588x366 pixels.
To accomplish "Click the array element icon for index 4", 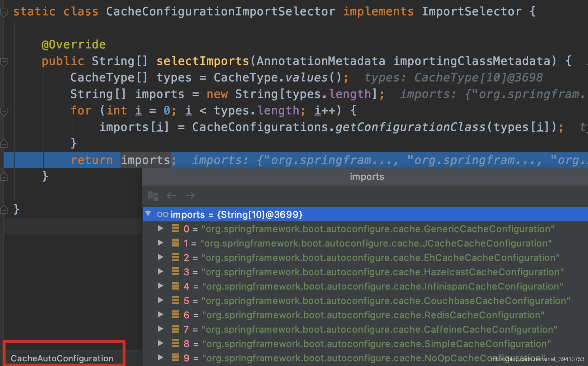I will coord(176,286).
